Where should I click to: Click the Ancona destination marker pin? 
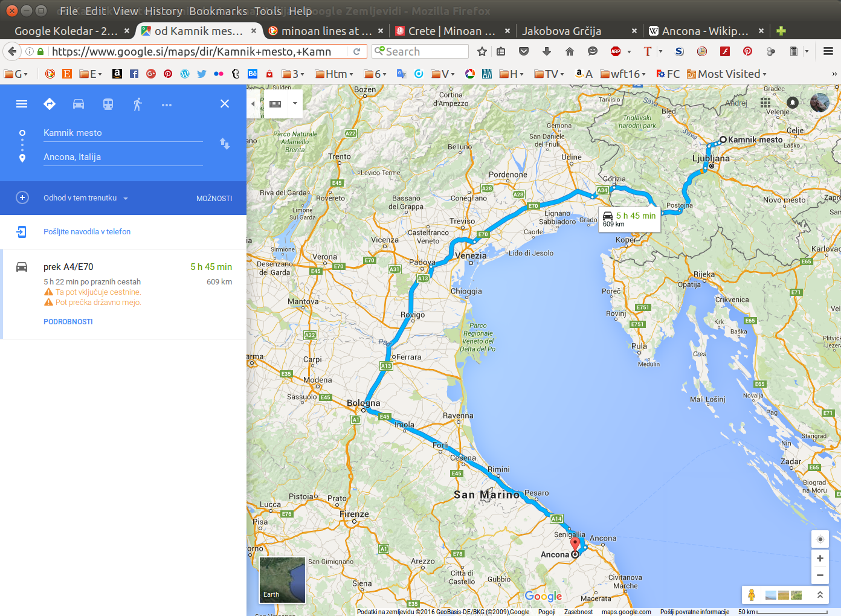[575, 545]
